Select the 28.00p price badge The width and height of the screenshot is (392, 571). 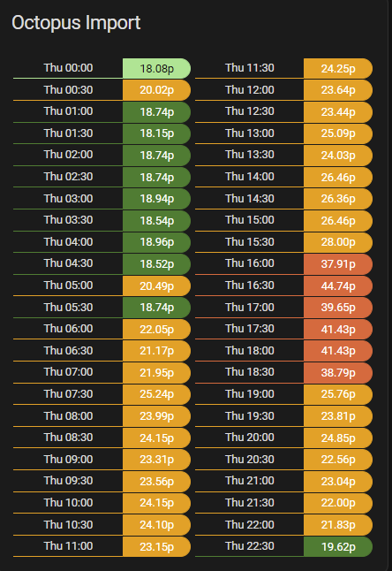[x=338, y=242]
